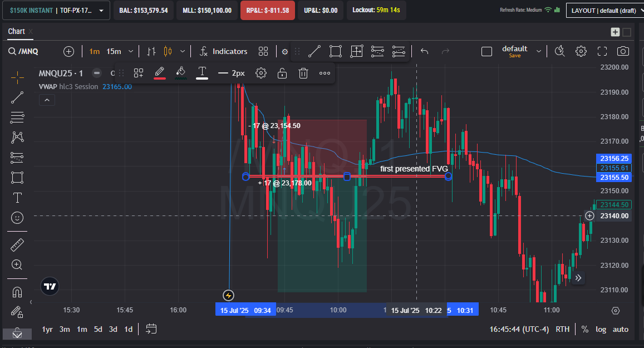The height and width of the screenshot is (348, 644).
Task: Open the Chart tab
Action: (17, 31)
